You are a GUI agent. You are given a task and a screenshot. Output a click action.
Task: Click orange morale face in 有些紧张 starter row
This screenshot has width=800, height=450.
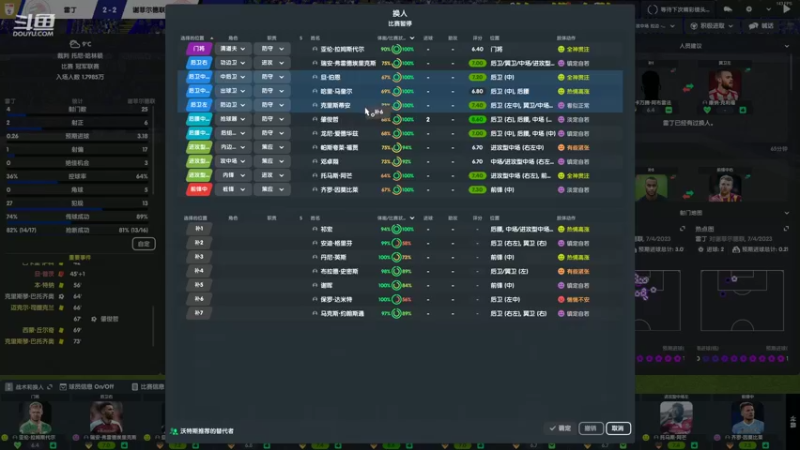(x=561, y=147)
